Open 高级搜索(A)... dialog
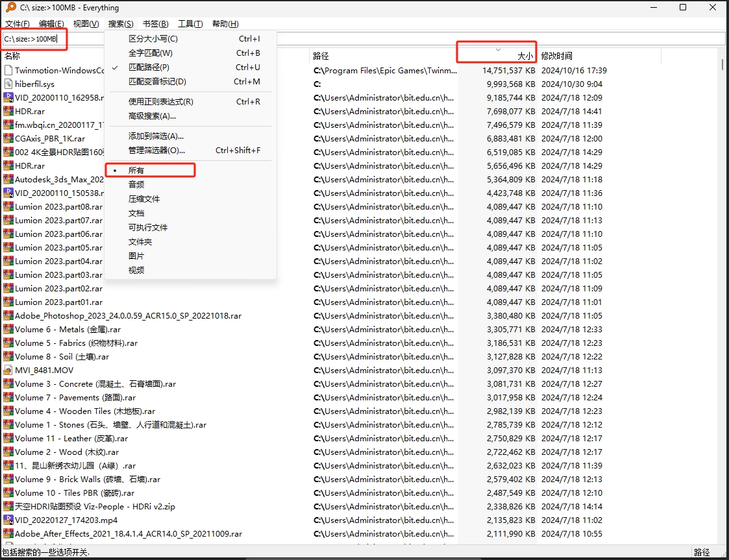Viewport: 729px width, 560px height. [x=191, y=116]
